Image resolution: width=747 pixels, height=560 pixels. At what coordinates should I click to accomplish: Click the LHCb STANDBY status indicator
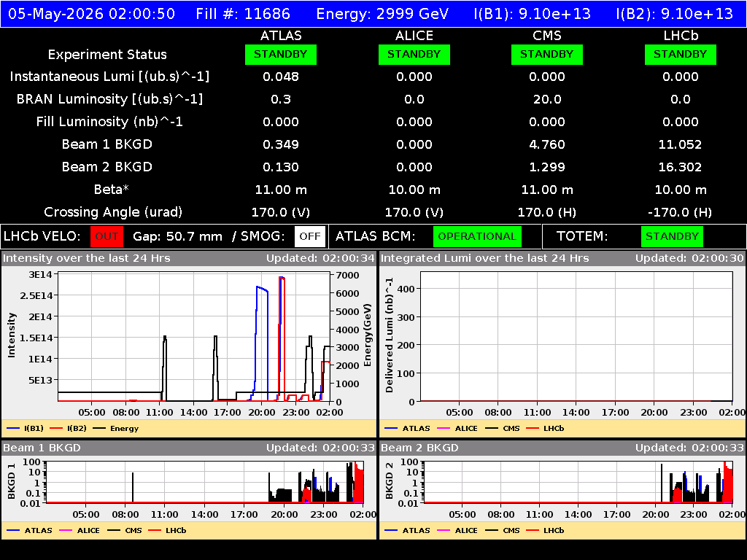(x=681, y=55)
